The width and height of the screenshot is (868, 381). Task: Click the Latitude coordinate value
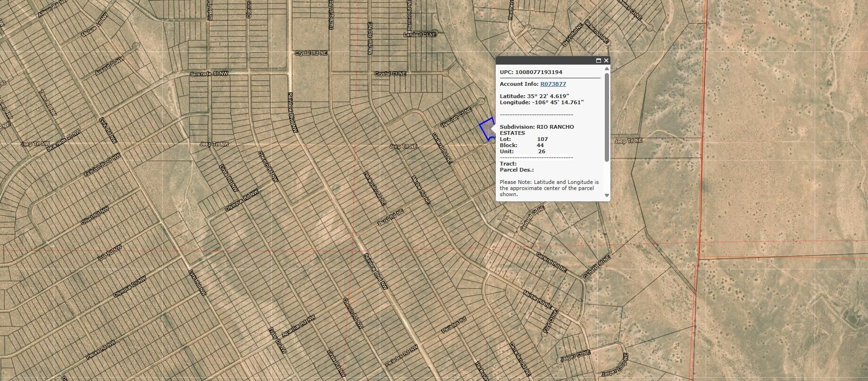coord(545,96)
